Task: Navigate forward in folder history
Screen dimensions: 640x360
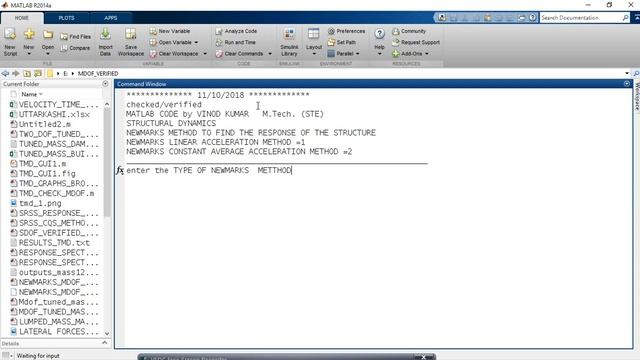Action: [x=16, y=73]
